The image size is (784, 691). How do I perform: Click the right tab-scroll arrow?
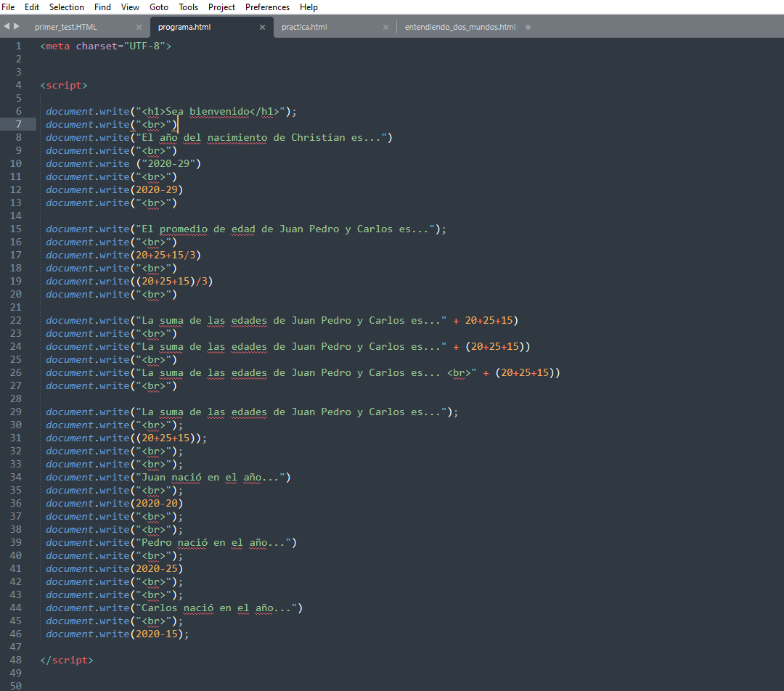(x=17, y=26)
